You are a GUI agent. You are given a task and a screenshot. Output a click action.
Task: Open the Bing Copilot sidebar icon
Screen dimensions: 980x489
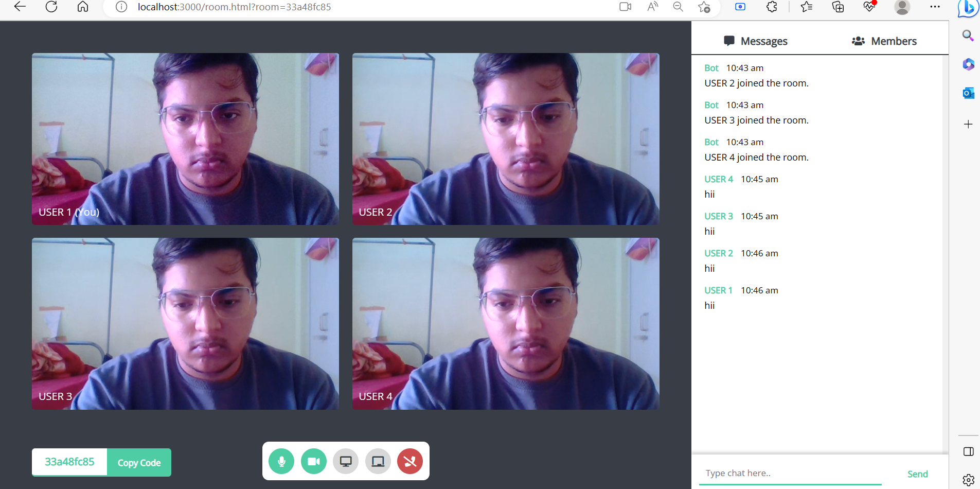click(968, 9)
